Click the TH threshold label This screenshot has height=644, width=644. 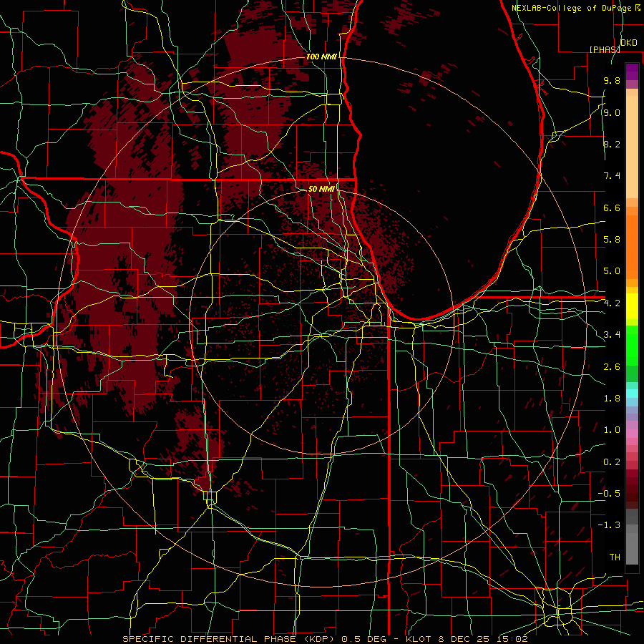click(x=615, y=557)
